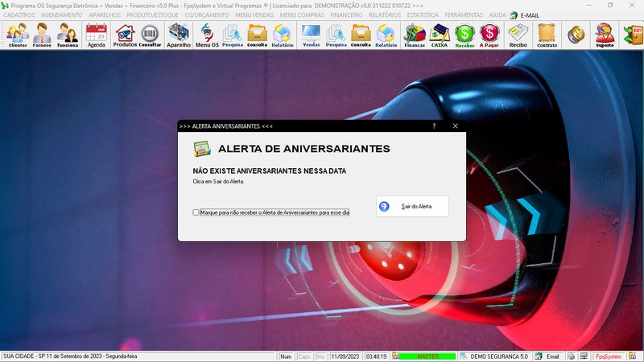This screenshot has height=362, width=644.
Task: Click the alert dialog help question mark
Action: point(434,126)
